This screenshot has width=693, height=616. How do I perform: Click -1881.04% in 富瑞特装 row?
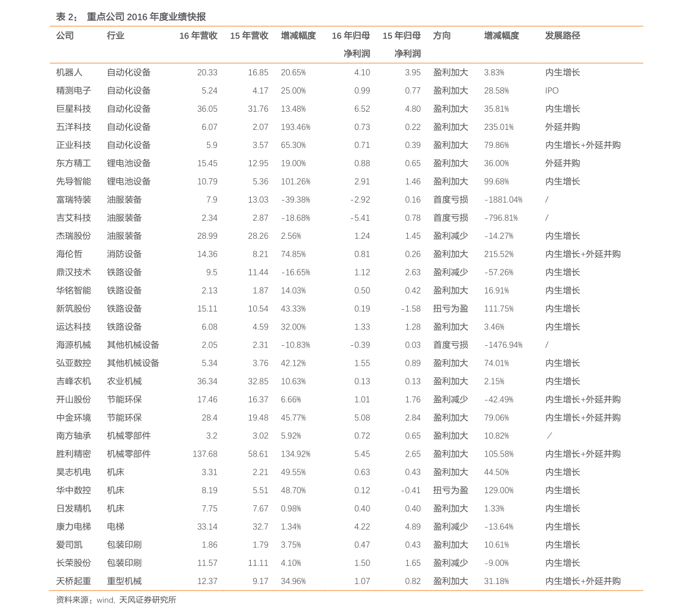click(x=503, y=200)
